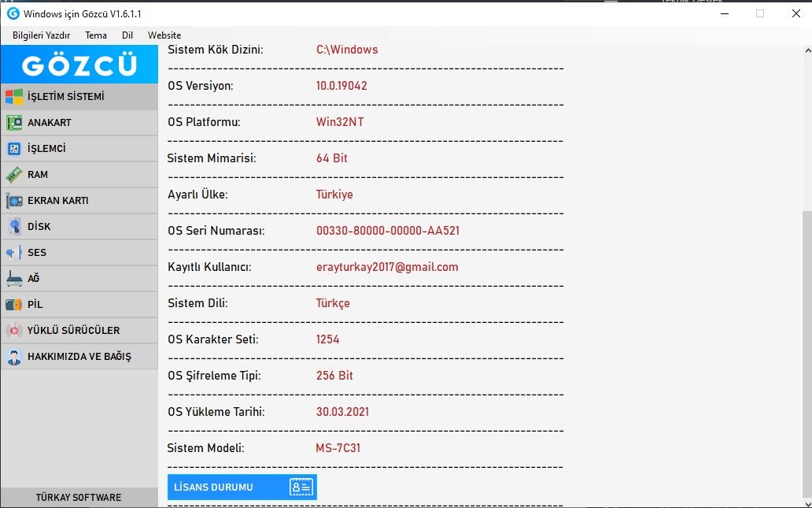This screenshot has width=812, height=508.
Task: Select the system model MS-7C31
Action: tap(338, 448)
